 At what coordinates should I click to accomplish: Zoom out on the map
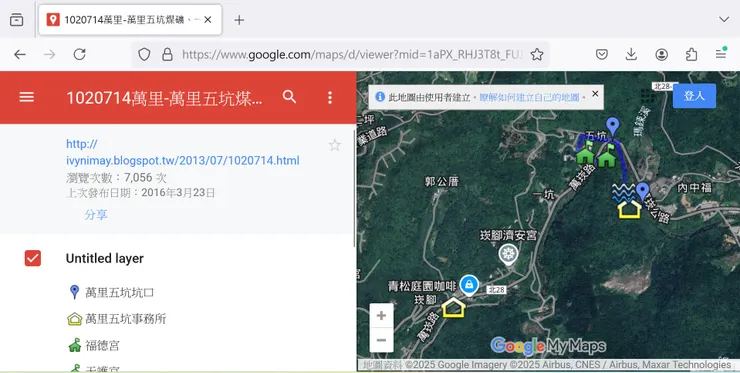(x=381, y=340)
